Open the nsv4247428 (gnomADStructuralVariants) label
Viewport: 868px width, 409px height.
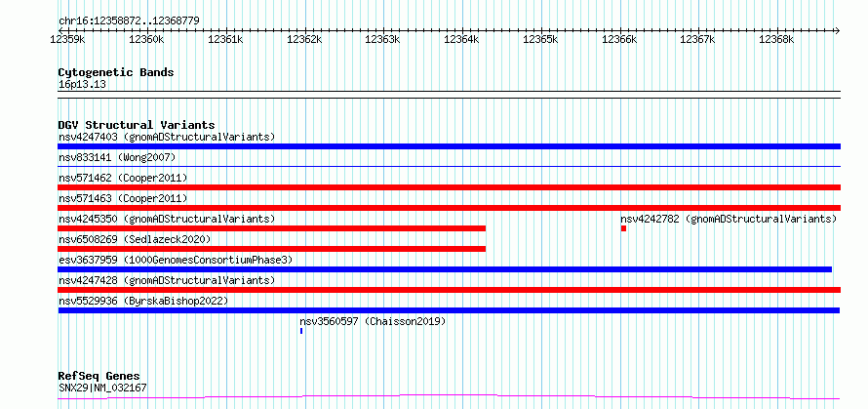point(167,280)
